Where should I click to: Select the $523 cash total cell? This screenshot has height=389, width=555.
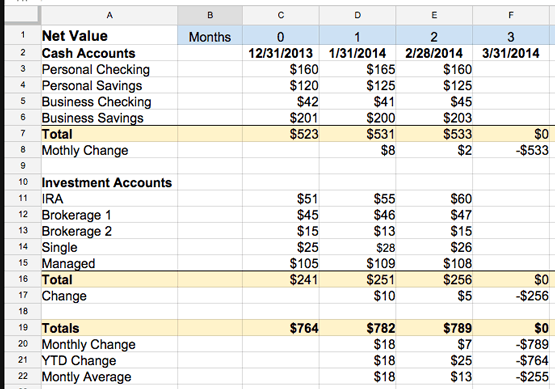click(x=281, y=134)
